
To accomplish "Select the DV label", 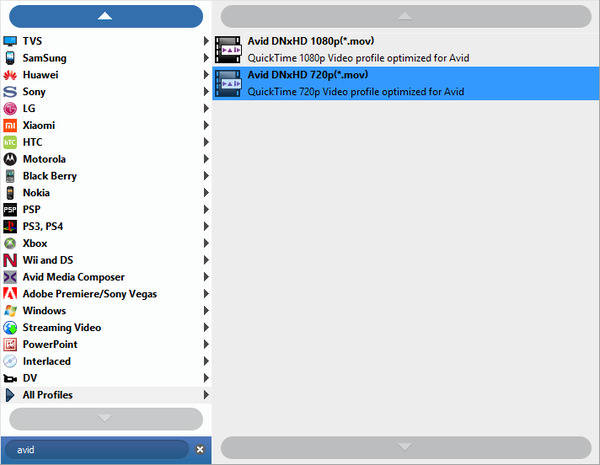I will (x=30, y=378).
